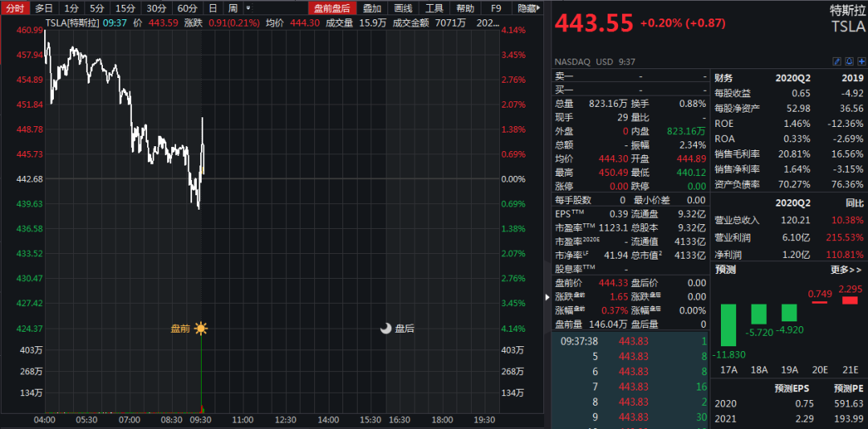Click the 市盈率TTM 1123.1 value
The image size is (868, 429).
pyautogui.click(x=612, y=227)
